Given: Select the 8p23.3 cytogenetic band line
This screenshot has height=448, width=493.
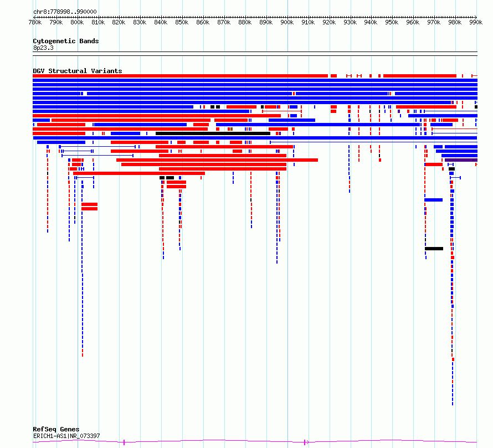Looking at the screenshot, I should click(255, 54).
